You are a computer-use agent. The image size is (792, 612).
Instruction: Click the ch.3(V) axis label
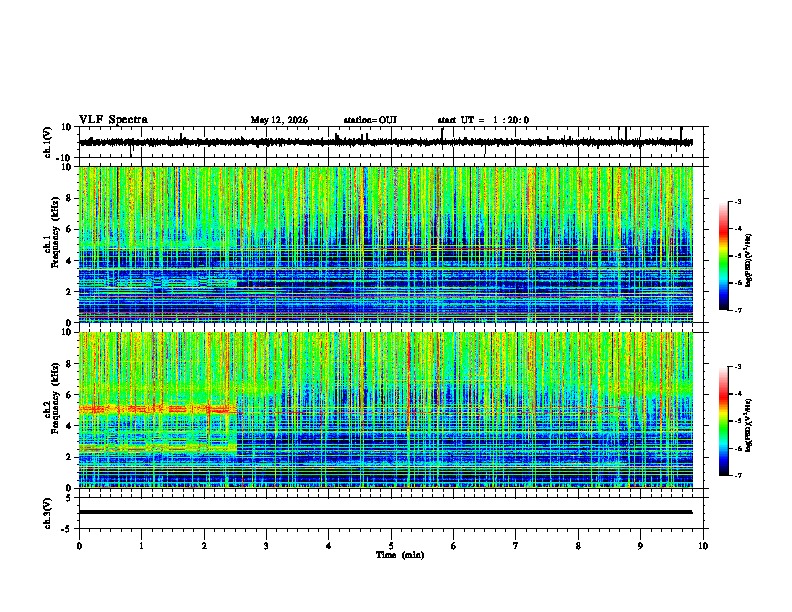click(48, 514)
